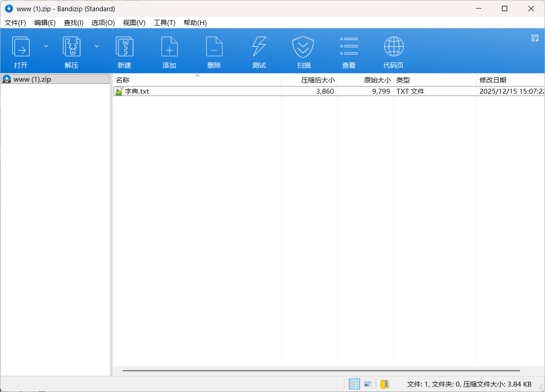Click the status bar file count text

pyautogui.click(x=469, y=384)
